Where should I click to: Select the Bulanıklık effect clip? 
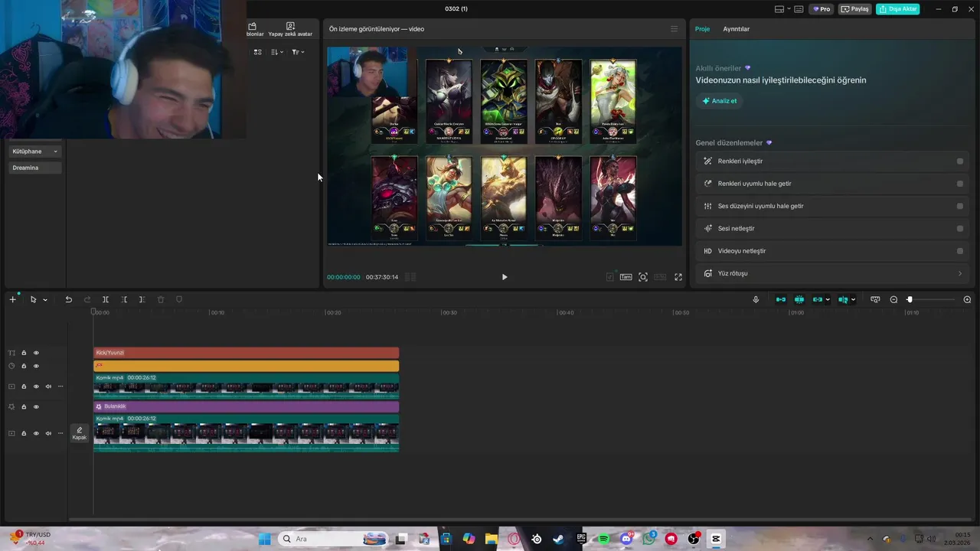coord(246,406)
